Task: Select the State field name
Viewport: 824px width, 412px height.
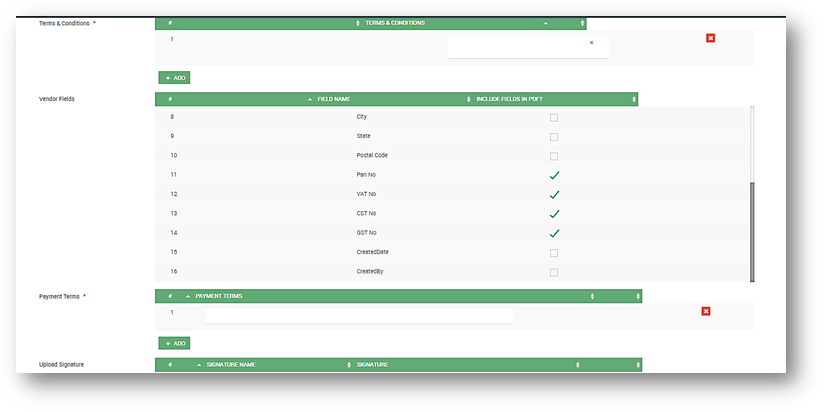Action: pyautogui.click(x=363, y=136)
